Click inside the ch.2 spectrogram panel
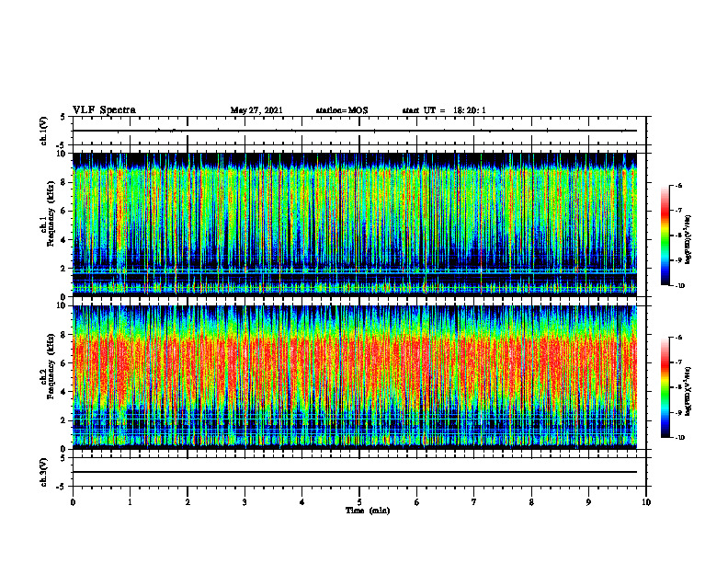Image resolution: width=728 pixels, height=563 pixels. coord(355,377)
